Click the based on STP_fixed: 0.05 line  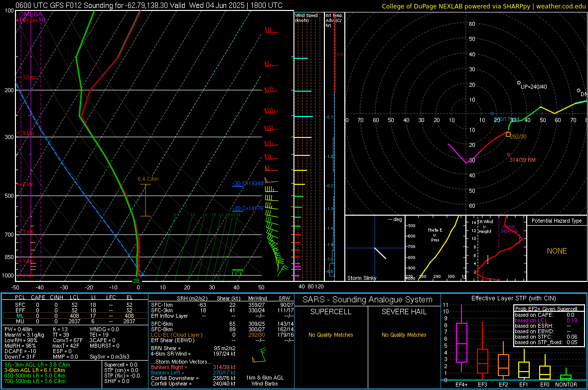546,342
